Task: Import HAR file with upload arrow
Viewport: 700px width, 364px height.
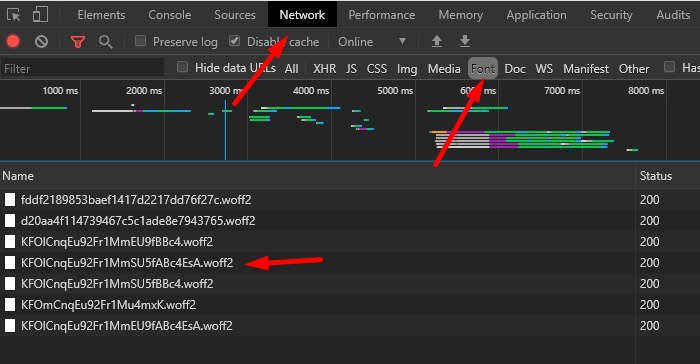Action: [437, 41]
